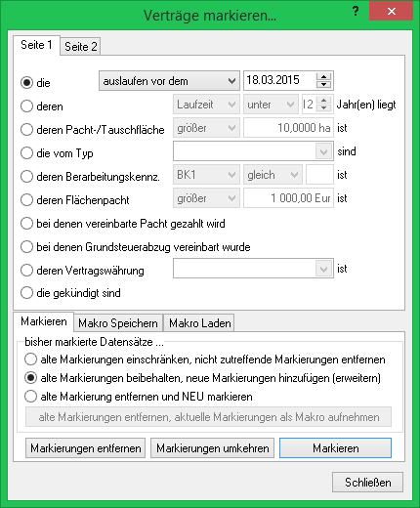Screen dimensions: 420x508
Task: Increase the Jahr(en) value spinner
Action: [x=323, y=101]
